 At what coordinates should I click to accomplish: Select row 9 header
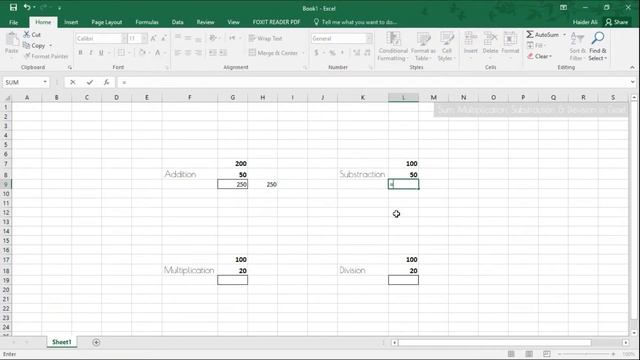pyautogui.click(x=6, y=184)
